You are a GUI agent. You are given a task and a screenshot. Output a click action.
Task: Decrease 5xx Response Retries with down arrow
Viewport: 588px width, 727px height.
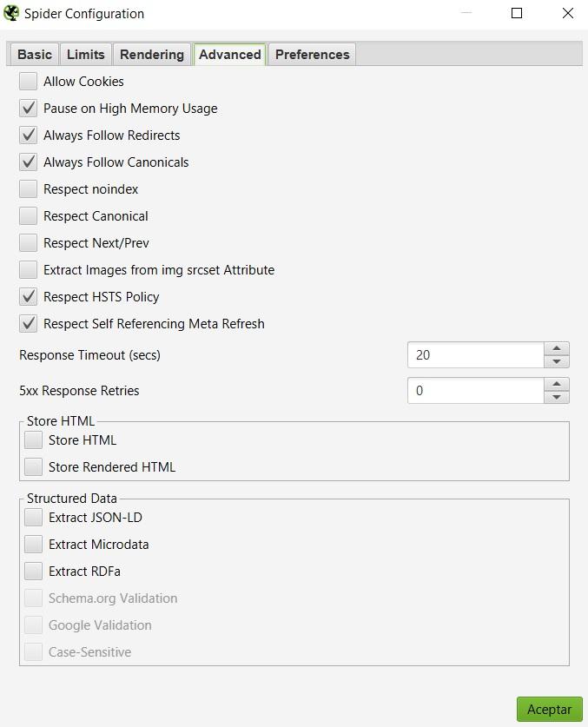(557, 397)
